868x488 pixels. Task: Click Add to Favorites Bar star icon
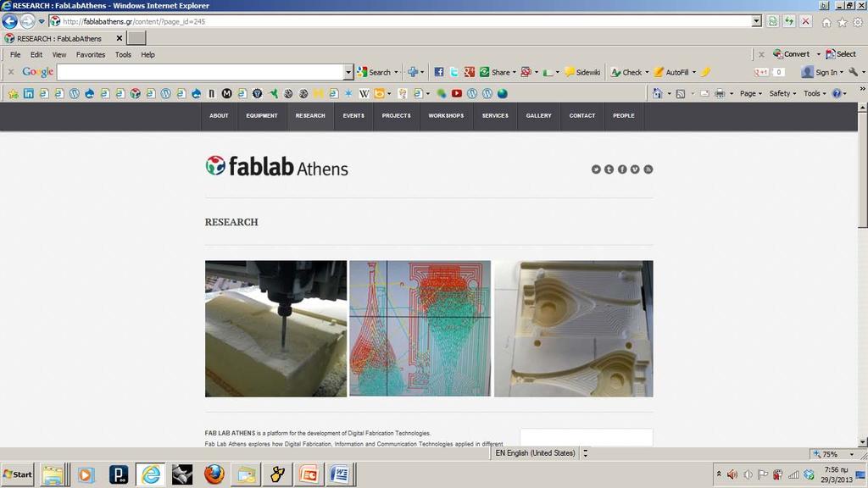13,93
